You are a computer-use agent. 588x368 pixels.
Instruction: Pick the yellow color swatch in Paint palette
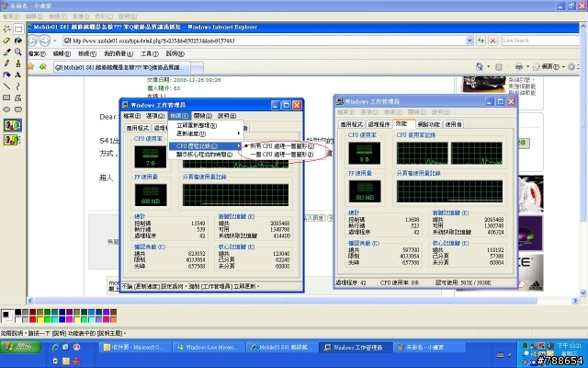point(40,319)
